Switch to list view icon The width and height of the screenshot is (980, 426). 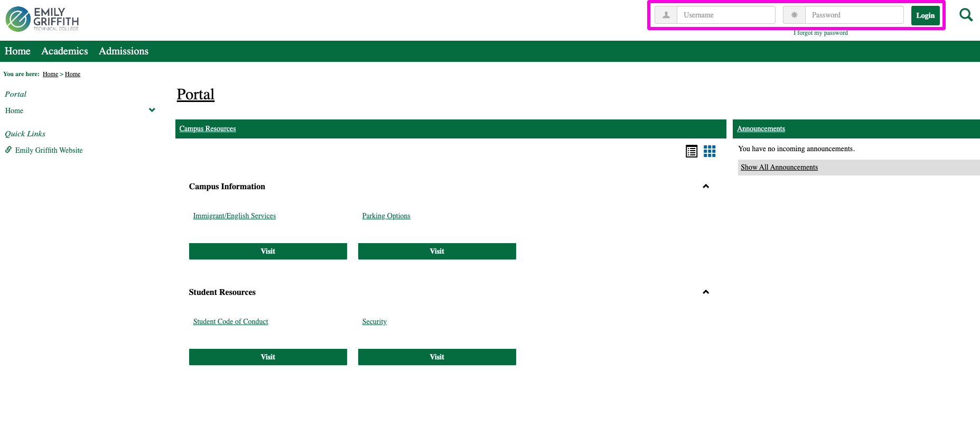click(x=691, y=152)
